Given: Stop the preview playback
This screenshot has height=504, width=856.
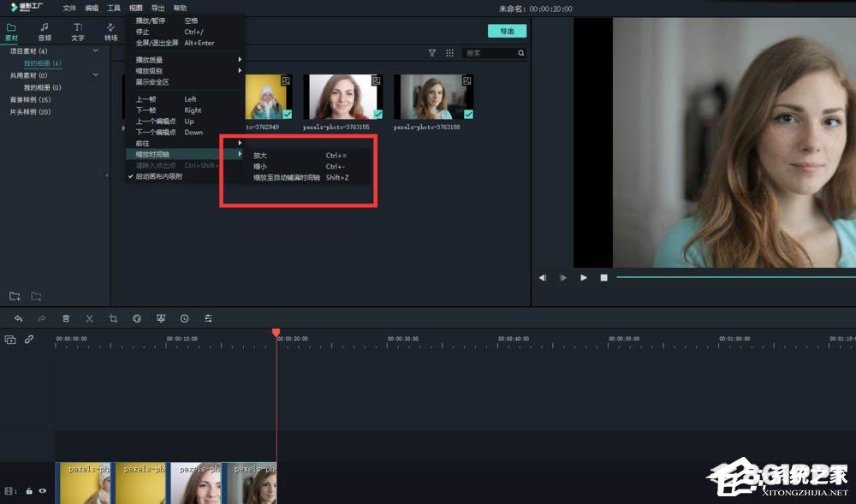Looking at the screenshot, I should point(603,277).
